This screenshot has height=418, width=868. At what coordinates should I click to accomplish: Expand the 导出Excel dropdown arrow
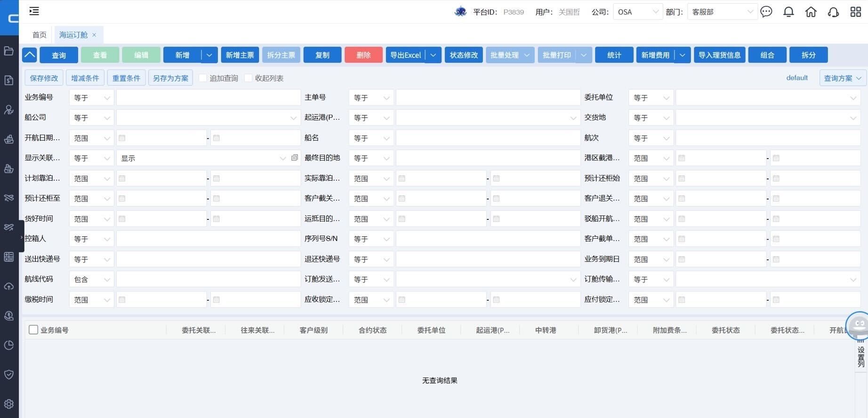pyautogui.click(x=434, y=55)
